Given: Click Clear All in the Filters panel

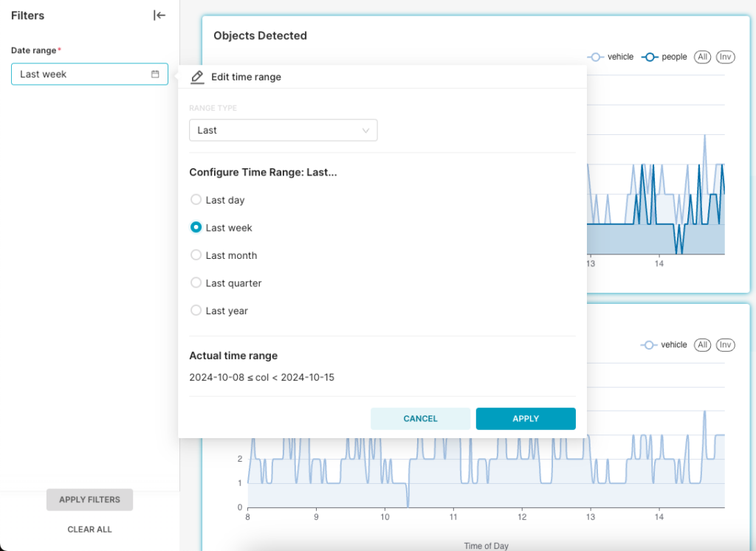Looking at the screenshot, I should [89, 530].
